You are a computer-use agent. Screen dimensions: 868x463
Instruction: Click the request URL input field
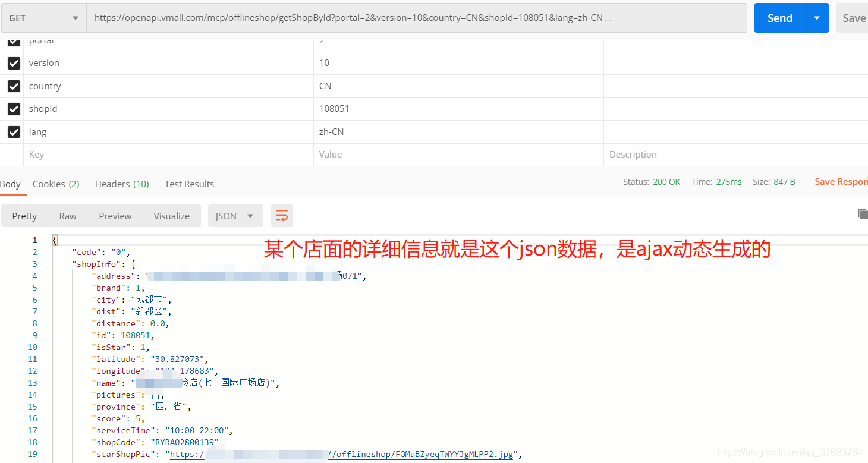point(416,17)
